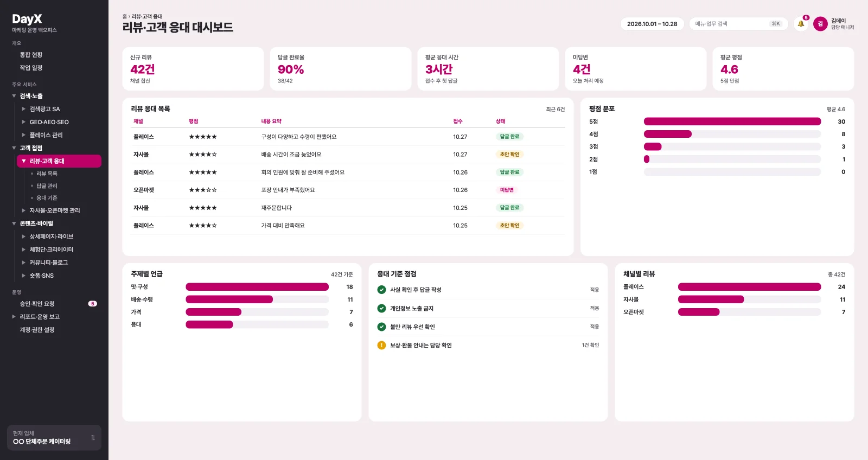Click the 플레이스 channel review bar
This screenshot has height=460, width=868.
coord(749,287)
